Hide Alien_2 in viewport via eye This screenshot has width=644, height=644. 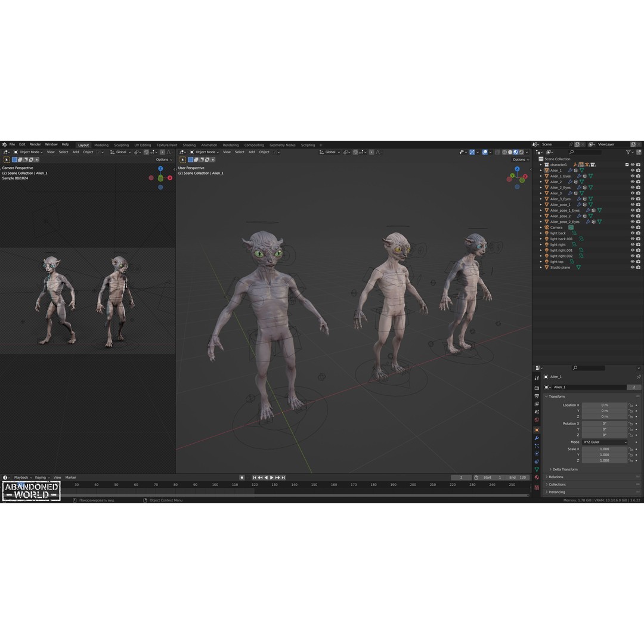click(x=633, y=181)
